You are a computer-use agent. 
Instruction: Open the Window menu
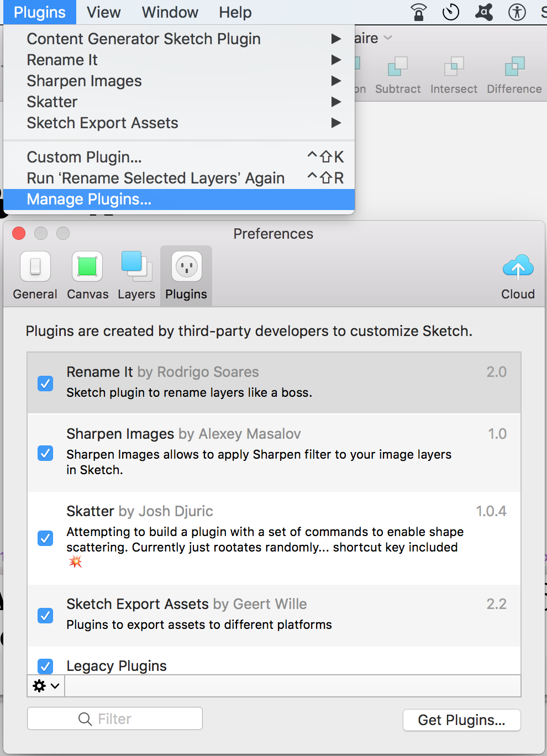click(x=170, y=12)
